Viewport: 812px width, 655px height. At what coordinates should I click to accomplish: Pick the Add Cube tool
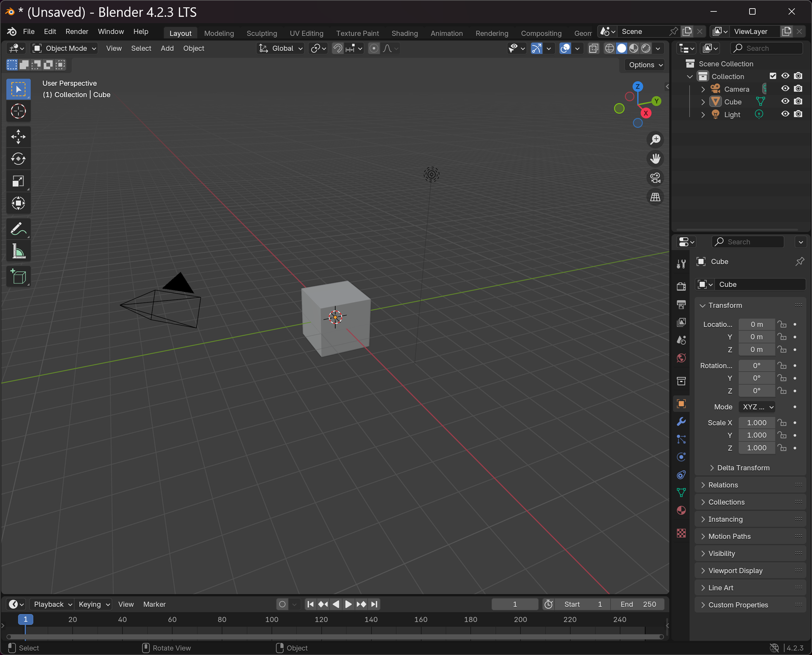pos(18,277)
